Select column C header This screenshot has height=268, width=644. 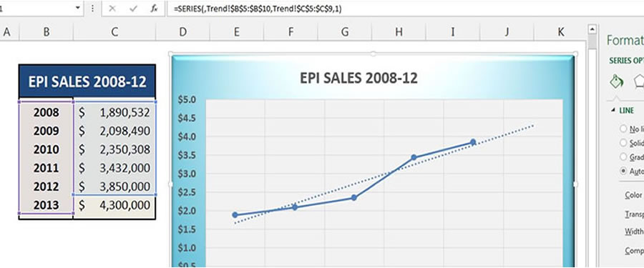114,32
